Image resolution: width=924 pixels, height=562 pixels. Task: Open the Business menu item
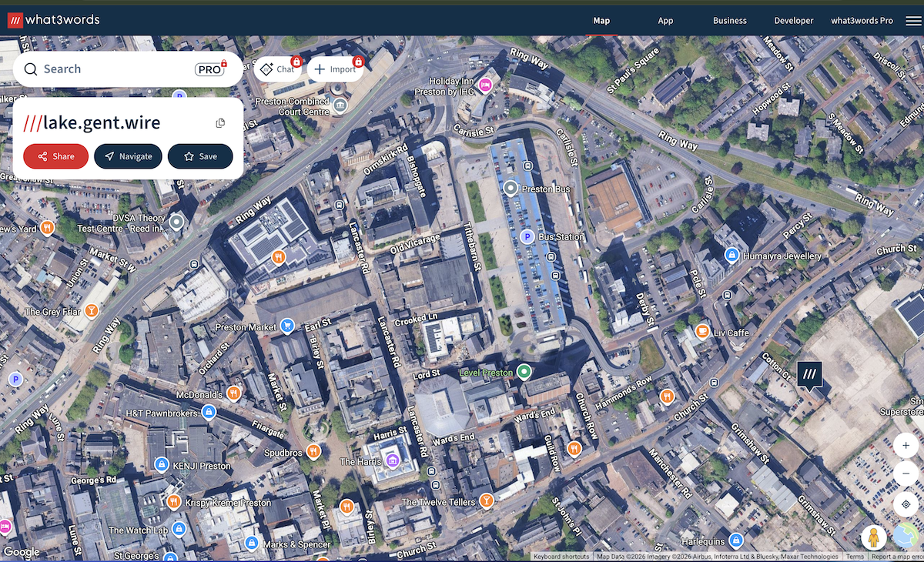tap(730, 21)
